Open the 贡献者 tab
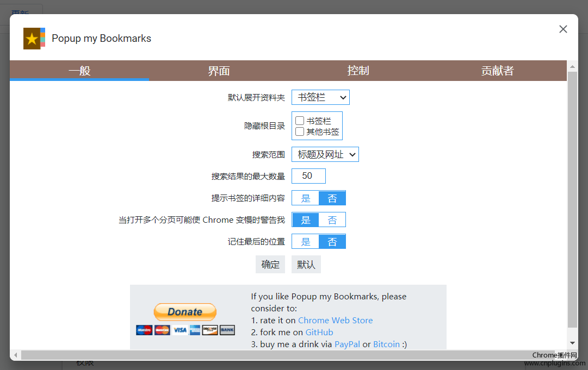Screen dimensions: 588x370 [x=497, y=71]
